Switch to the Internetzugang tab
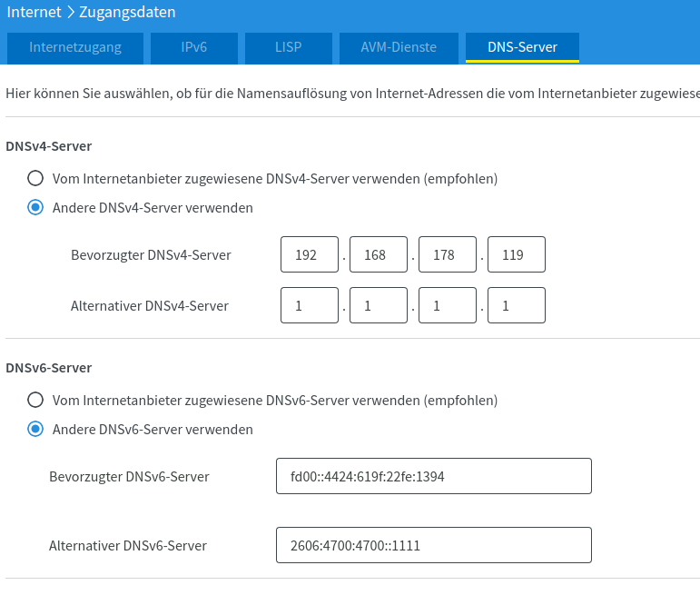 [74, 47]
